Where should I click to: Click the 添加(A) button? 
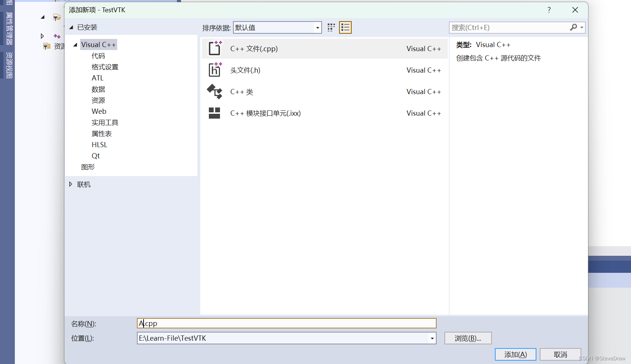[516, 354]
